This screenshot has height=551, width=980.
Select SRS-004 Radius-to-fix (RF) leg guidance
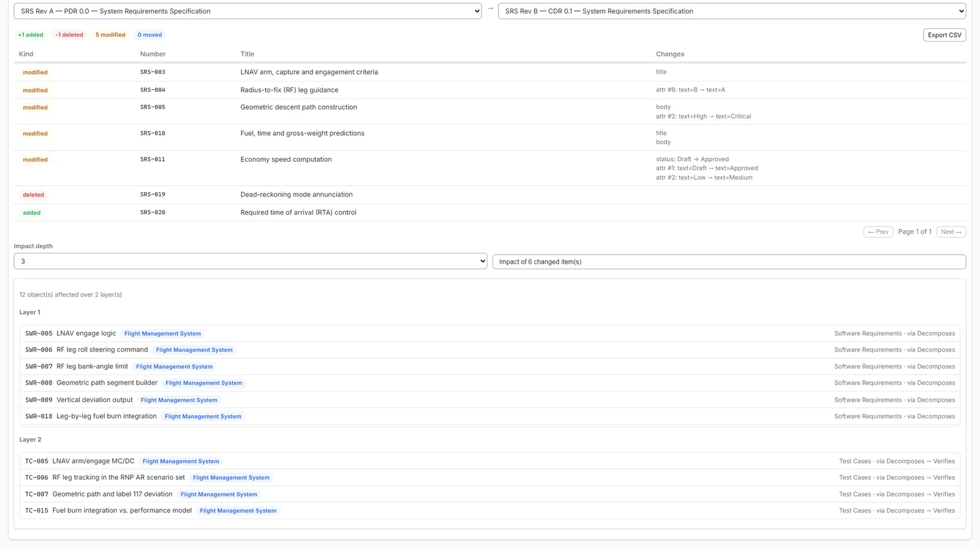pyautogui.click(x=490, y=90)
